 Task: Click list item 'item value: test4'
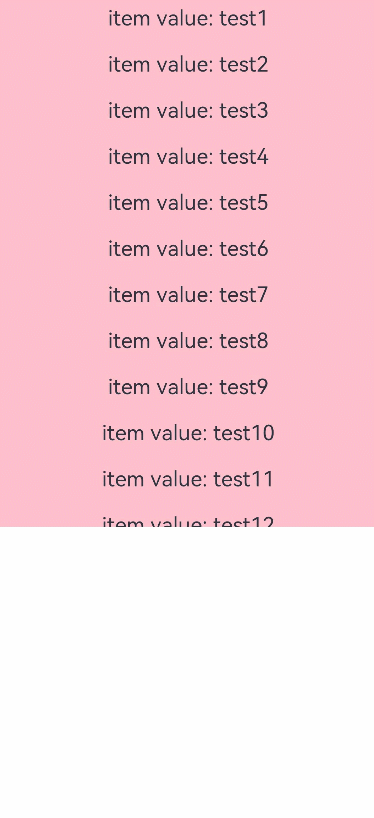pos(187,157)
